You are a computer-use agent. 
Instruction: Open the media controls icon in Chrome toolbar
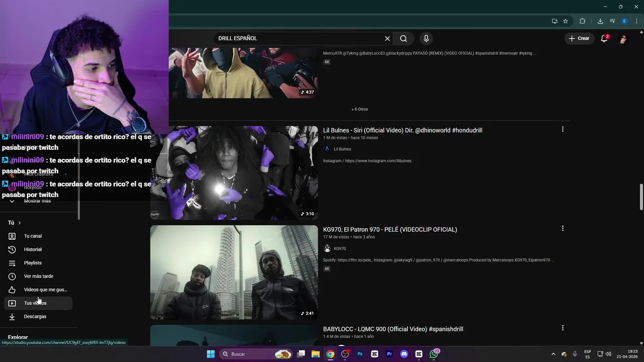pos(612,21)
